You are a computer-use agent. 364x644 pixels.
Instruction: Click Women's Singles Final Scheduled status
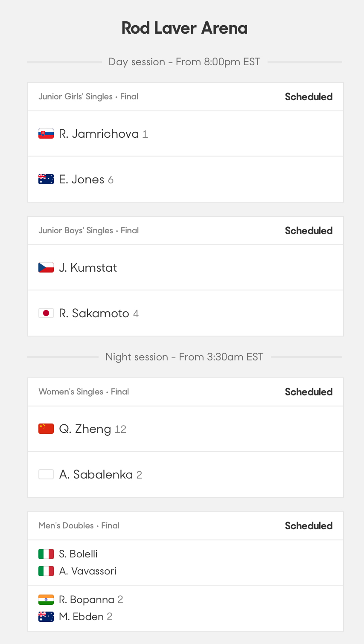309,392
